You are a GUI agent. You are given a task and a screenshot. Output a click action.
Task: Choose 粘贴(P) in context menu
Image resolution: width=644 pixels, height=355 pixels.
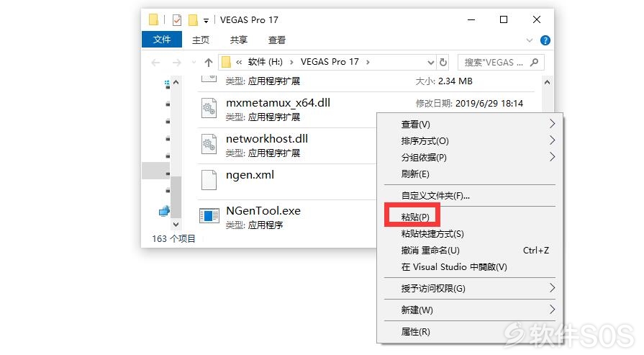click(470, 217)
